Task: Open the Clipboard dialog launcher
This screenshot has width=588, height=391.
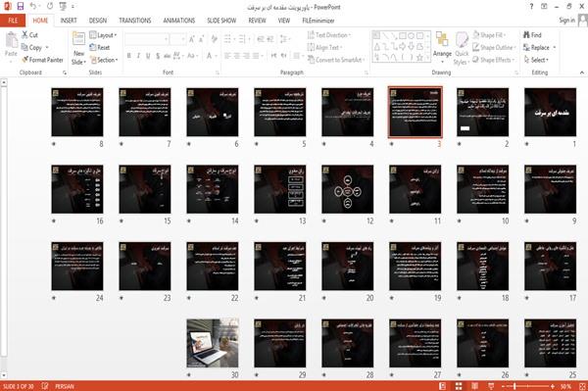Action: [65, 73]
